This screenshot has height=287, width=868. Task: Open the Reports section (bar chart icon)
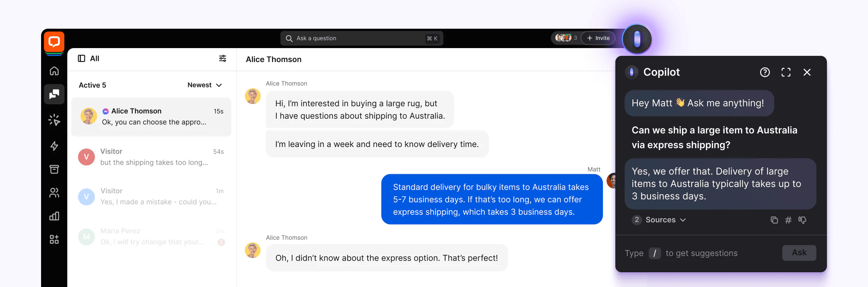click(x=54, y=216)
